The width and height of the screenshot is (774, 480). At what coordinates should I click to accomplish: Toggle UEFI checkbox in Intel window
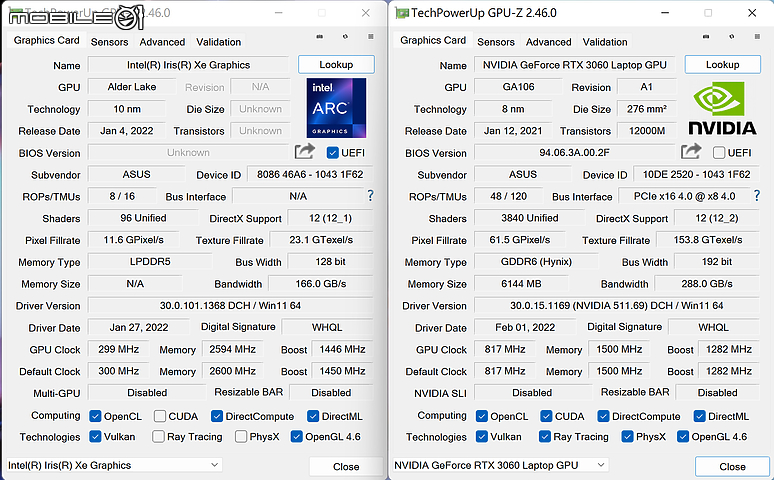(333, 153)
